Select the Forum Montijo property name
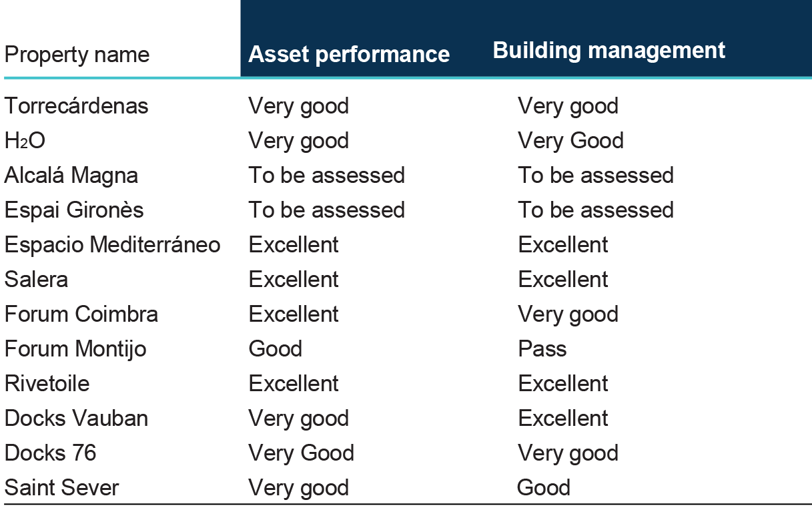 click(x=75, y=348)
